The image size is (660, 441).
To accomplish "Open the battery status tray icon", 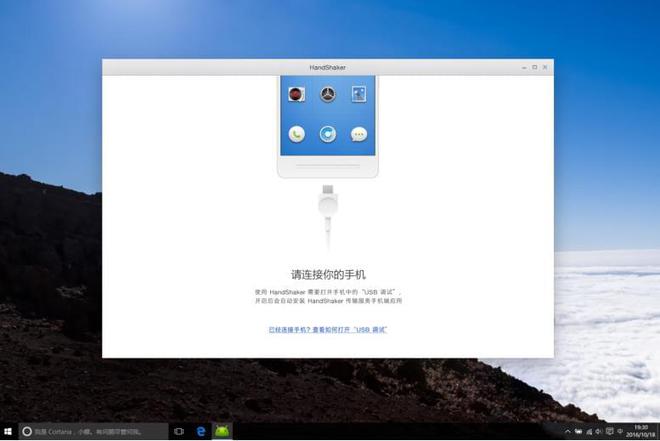I will [578, 432].
